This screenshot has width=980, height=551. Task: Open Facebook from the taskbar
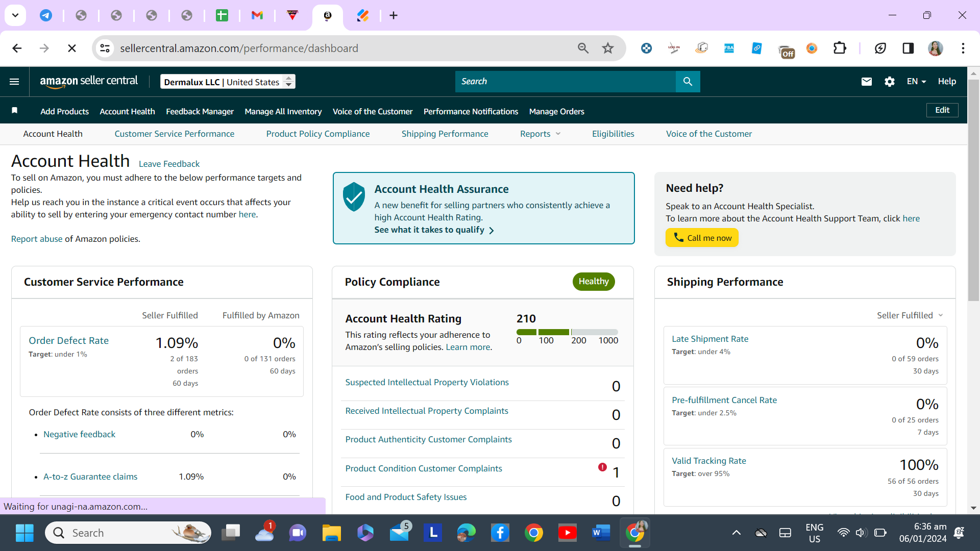click(500, 533)
